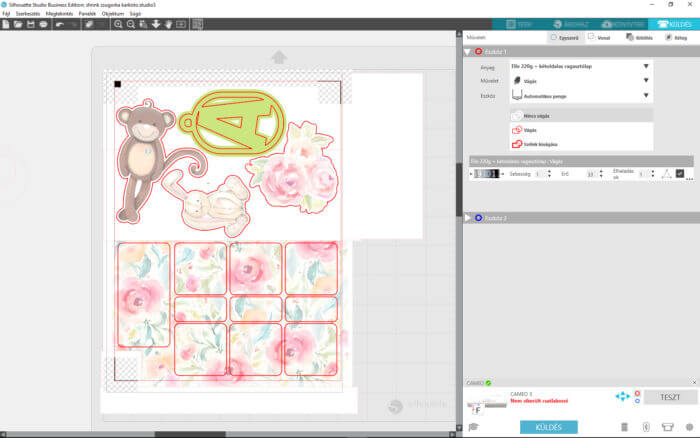Adjust the blade depth slider
Viewport: 700px width, 438px height.
486,174
